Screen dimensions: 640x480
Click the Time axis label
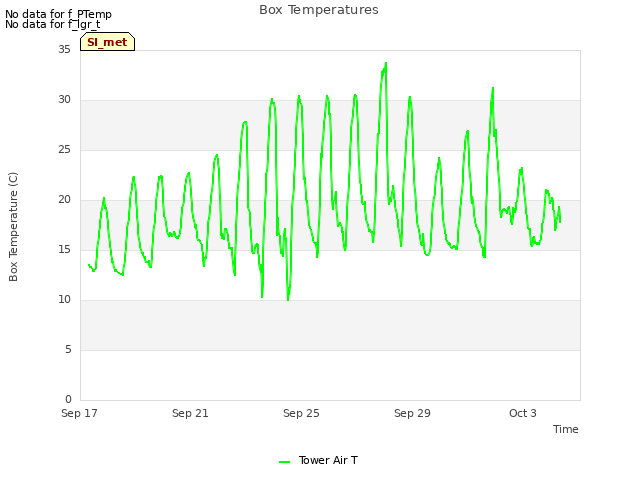pos(565,429)
